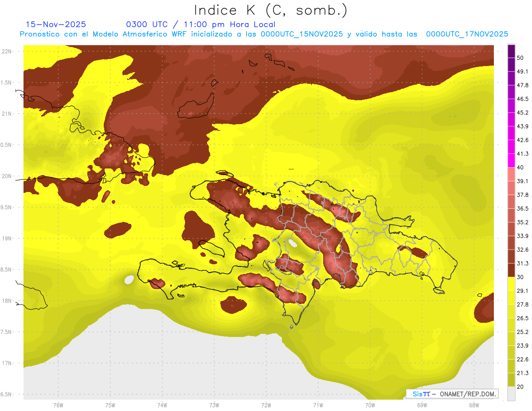Click the '29.1' colorbar label
The image size is (532, 411).
tap(523, 291)
